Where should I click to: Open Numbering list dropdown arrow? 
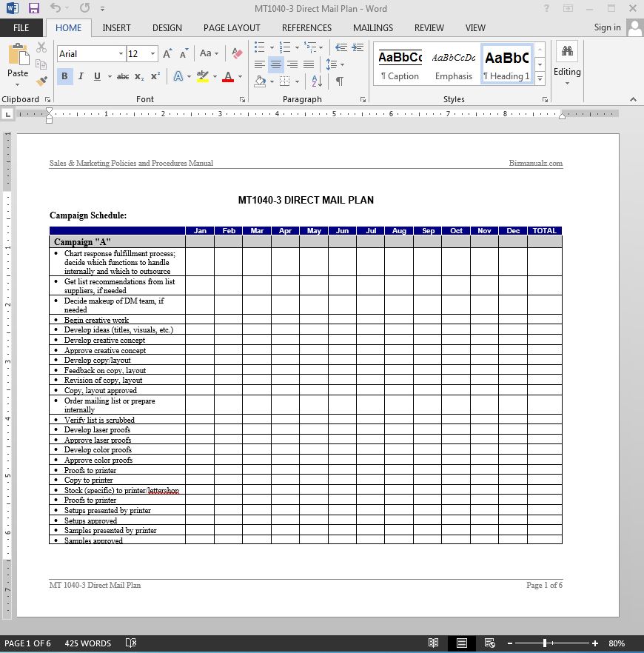tap(297, 47)
